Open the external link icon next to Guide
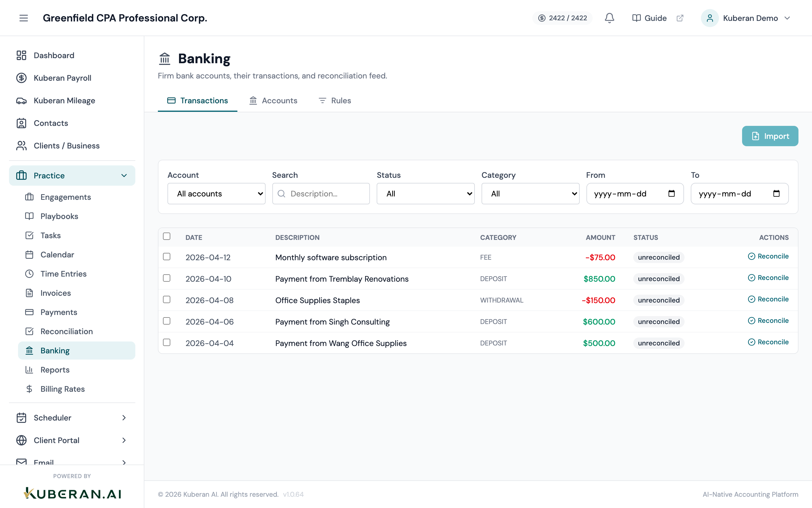 (680, 18)
